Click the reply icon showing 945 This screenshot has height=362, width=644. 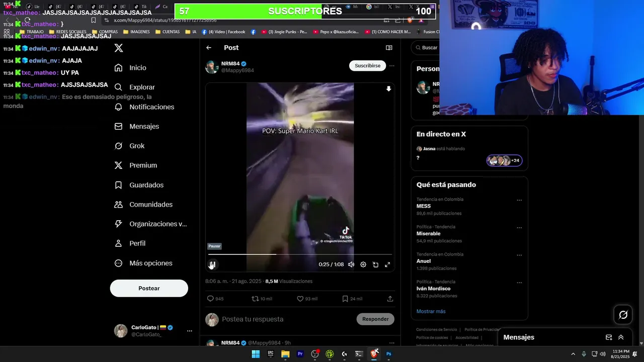click(215, 299)
